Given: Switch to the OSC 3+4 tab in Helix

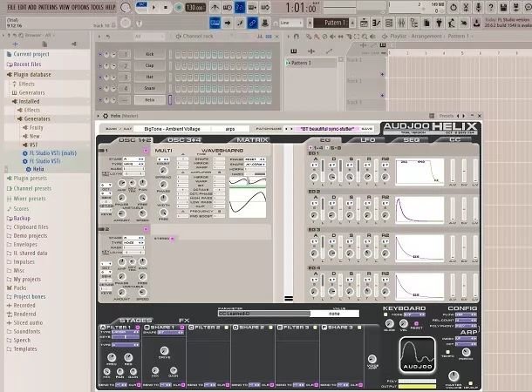Looking at the screenshot, I should point(184,140).
